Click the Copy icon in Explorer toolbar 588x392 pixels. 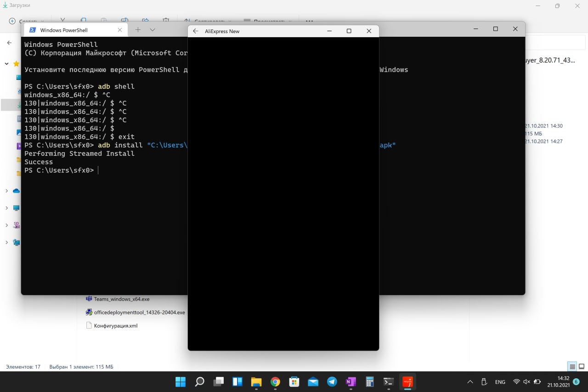coord(83,21)
